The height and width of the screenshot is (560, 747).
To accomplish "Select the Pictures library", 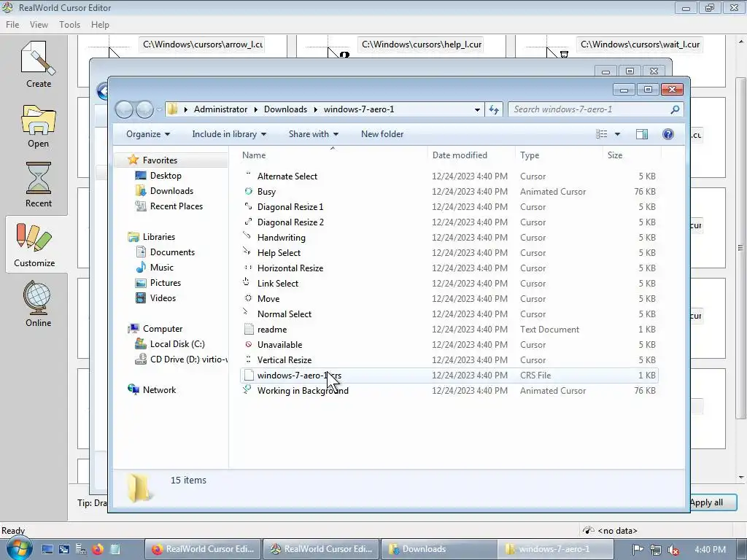I will tap(166, 283).
